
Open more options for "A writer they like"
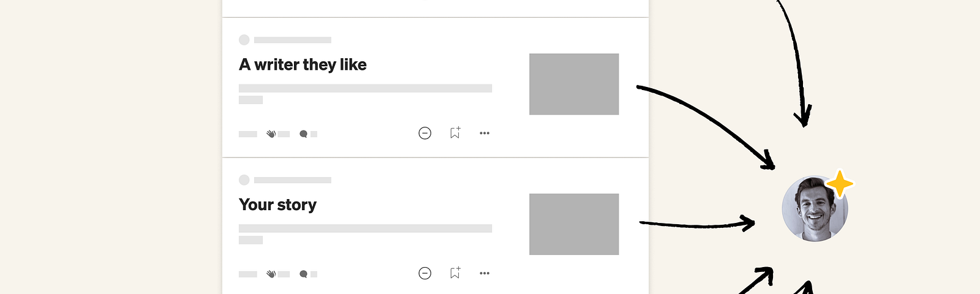(484, 133)
